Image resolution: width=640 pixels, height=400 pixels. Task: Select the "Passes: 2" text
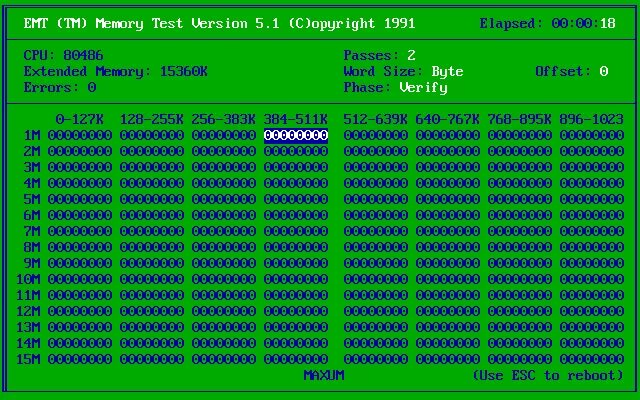380,55
